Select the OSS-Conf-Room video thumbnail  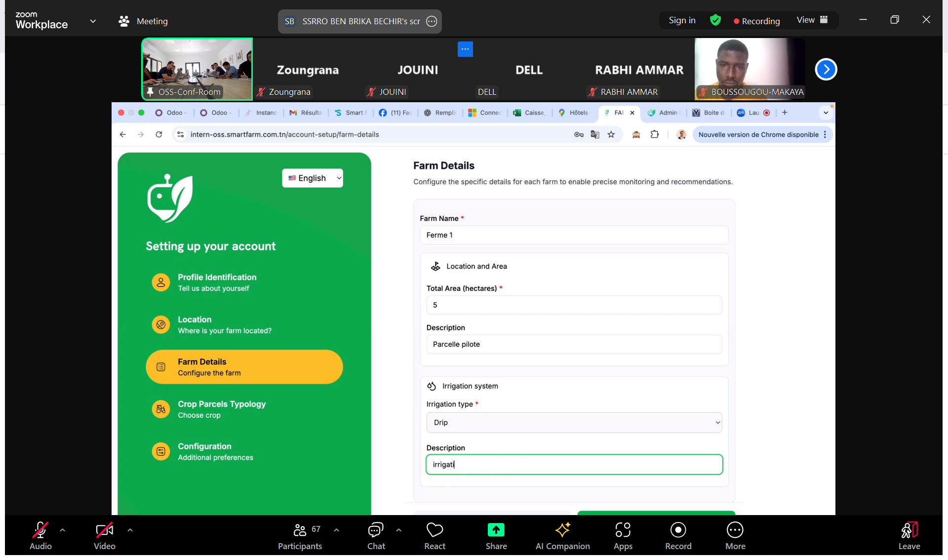pyautogui.click(x=197, y=69)
